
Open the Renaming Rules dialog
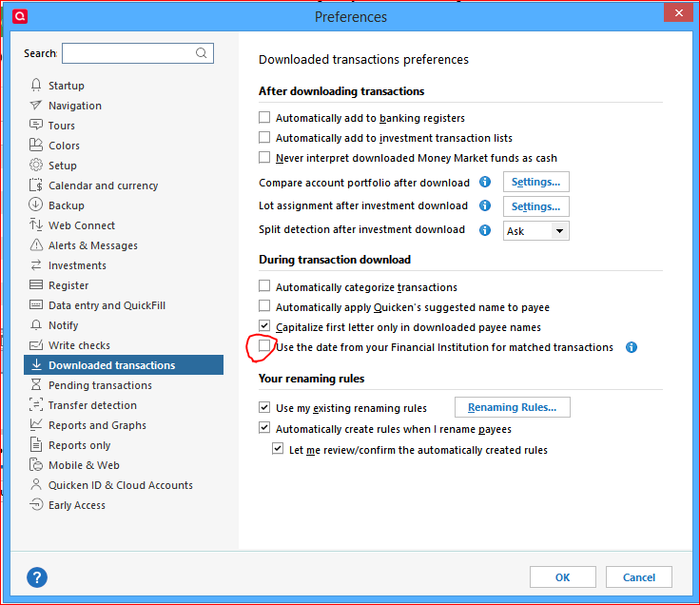pyautogui.click(x=512, y=407)
